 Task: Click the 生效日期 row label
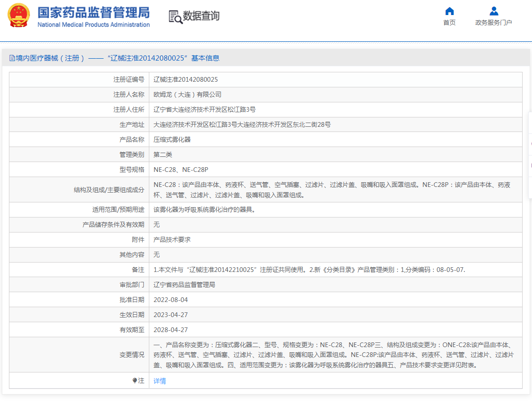[x=131, y=315]
